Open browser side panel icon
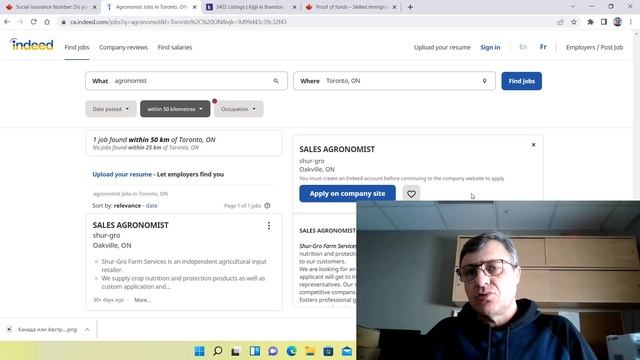 [604, 22]
